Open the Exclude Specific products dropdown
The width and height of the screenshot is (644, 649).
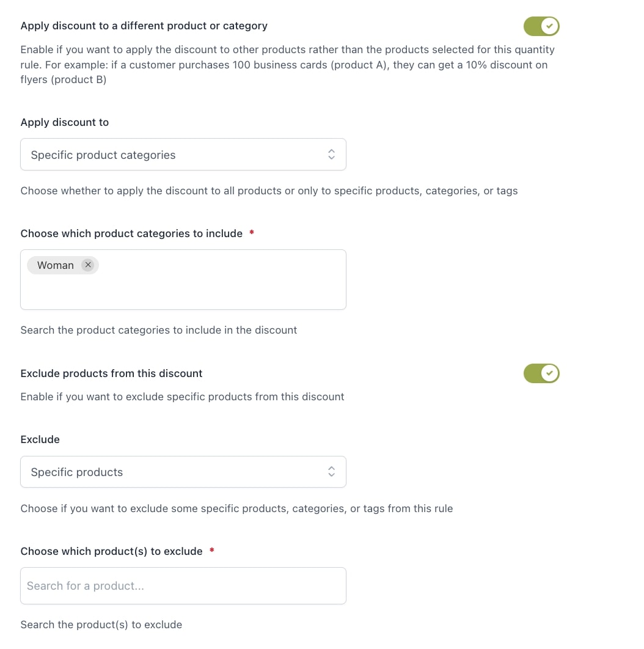pos(183,472)
